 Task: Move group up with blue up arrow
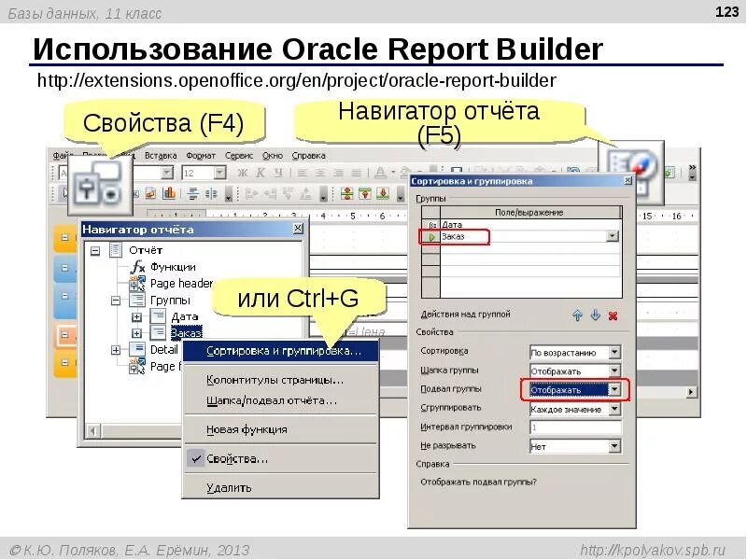(577, 315)
